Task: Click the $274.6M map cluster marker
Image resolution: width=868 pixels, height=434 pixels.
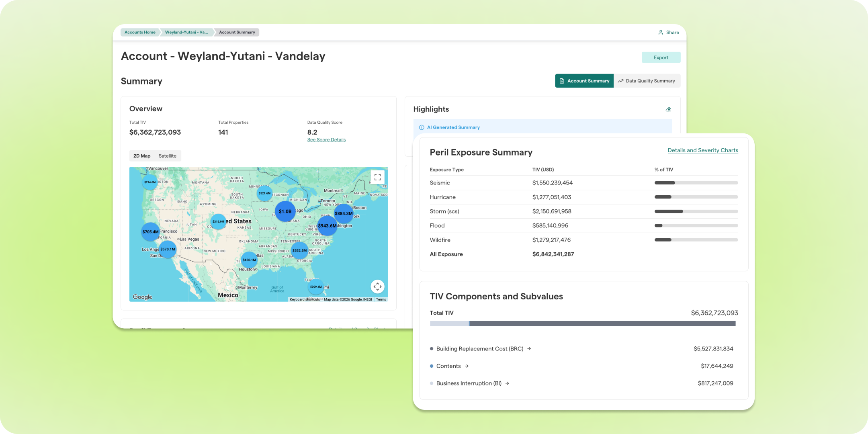Action: point(150,182)
